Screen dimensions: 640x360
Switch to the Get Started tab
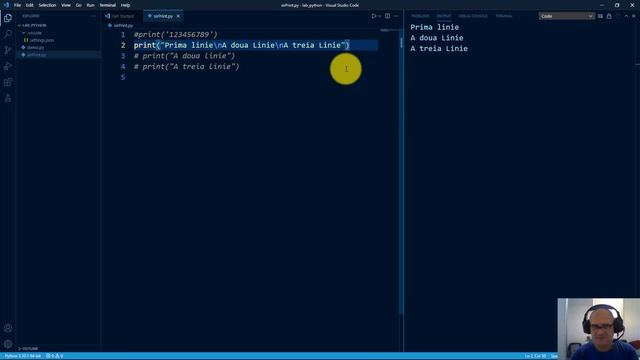pos(122,16)
